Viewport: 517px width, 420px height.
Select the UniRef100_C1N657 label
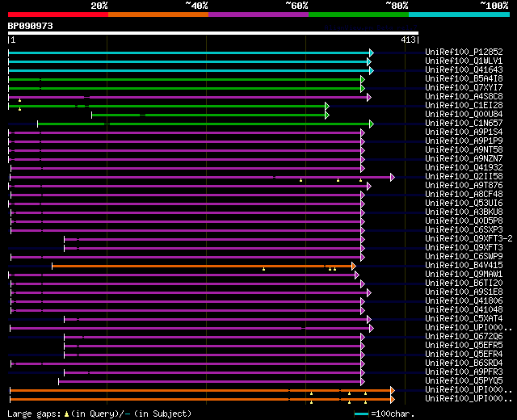point(464,123)
